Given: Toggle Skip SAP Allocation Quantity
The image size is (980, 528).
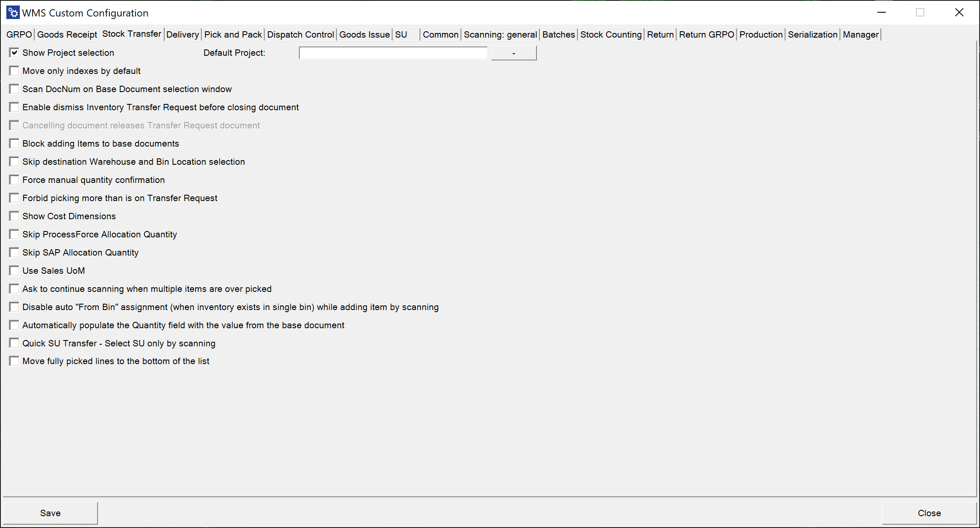Looking at the screenshot, I should click(x=14, y=253).
